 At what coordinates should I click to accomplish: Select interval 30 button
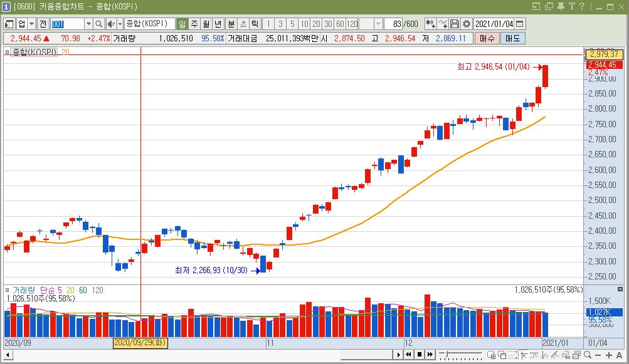point(328,24)
